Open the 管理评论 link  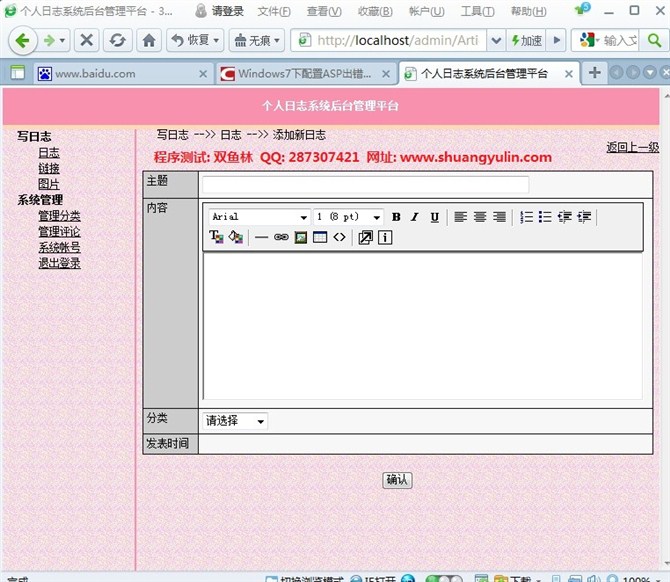(x=59, y=232)
